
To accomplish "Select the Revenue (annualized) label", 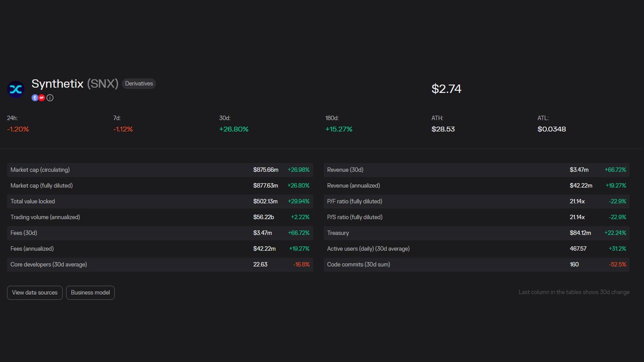I will tap(354, 185).
